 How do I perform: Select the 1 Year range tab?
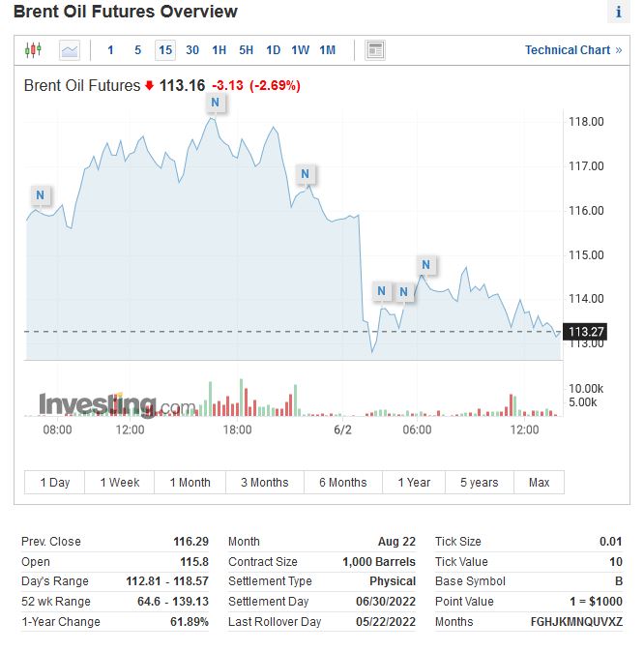[413, 483]
